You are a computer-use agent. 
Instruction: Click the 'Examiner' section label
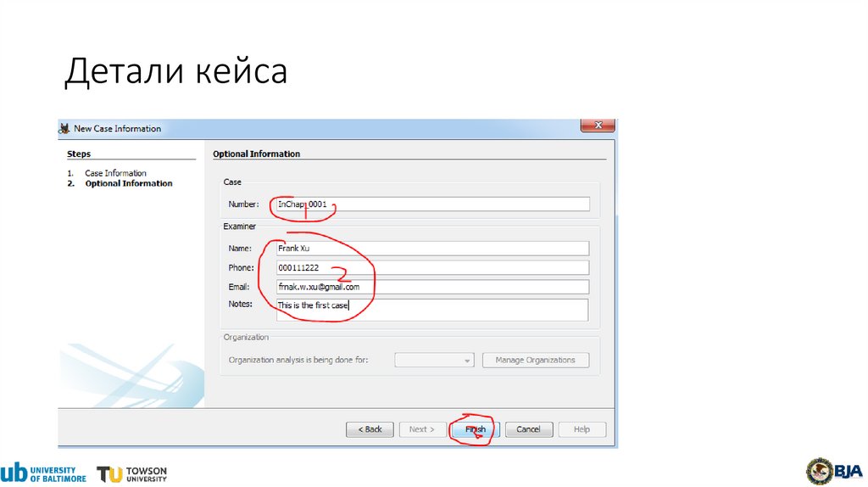[239, 226]
